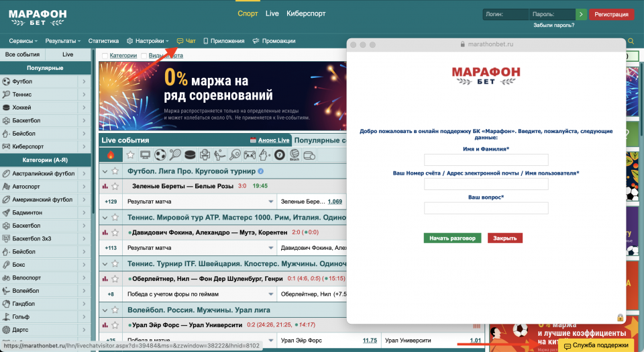Screen dimensions: 644x352
Task: Open the Сервисы menu
Action: point(23,41)
